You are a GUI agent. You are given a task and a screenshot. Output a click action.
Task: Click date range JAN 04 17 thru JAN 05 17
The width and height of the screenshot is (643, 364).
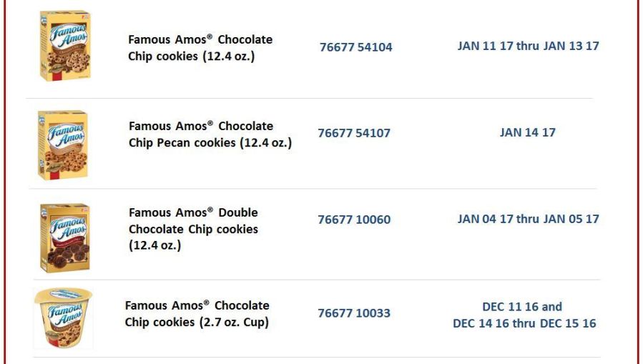[528, 219]
